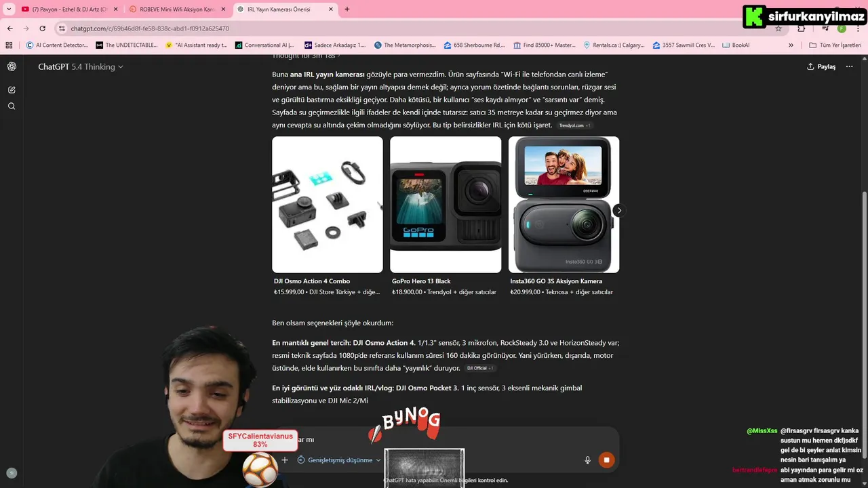
Task: Open the DJI Official source citation chip
Action: [480, 368]
